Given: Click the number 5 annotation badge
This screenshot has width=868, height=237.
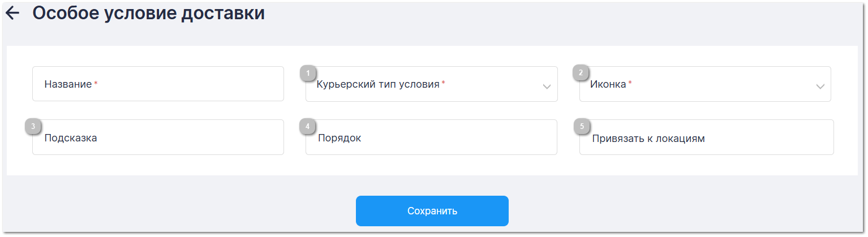Looking at the screenshot, I should (581, 127).
